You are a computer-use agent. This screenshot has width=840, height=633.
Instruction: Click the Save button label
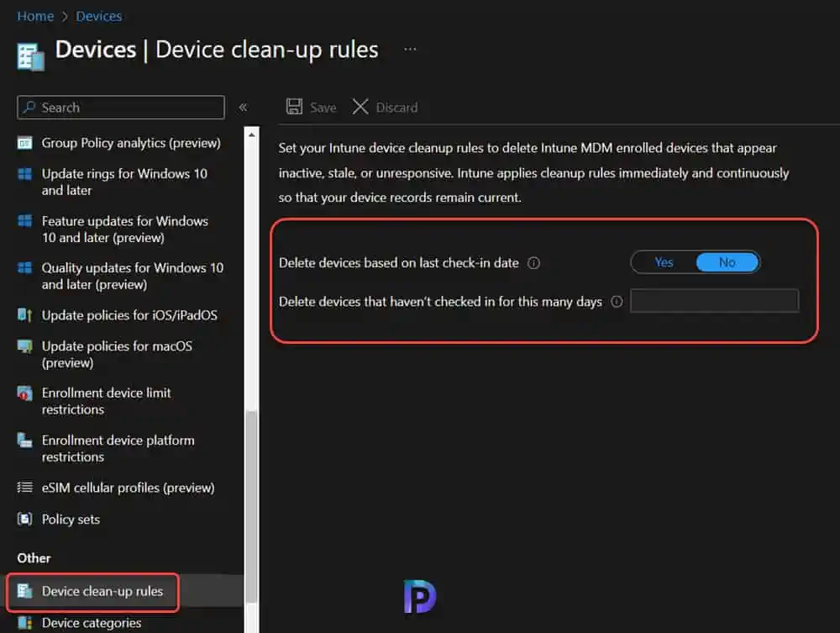[323, 108]
